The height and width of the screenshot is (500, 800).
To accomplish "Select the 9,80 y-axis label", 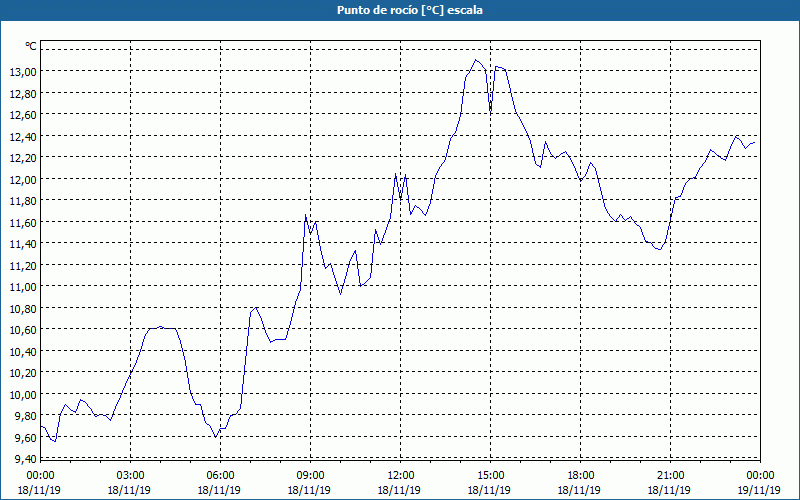I will pyautogui.click(x=26, y=416).
